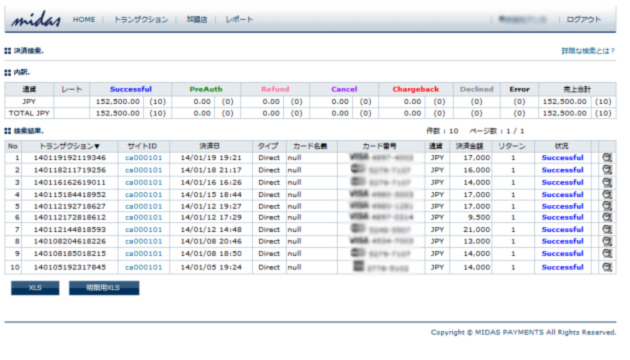Open detail icon for transaction 140116162619011

[607, 182]
